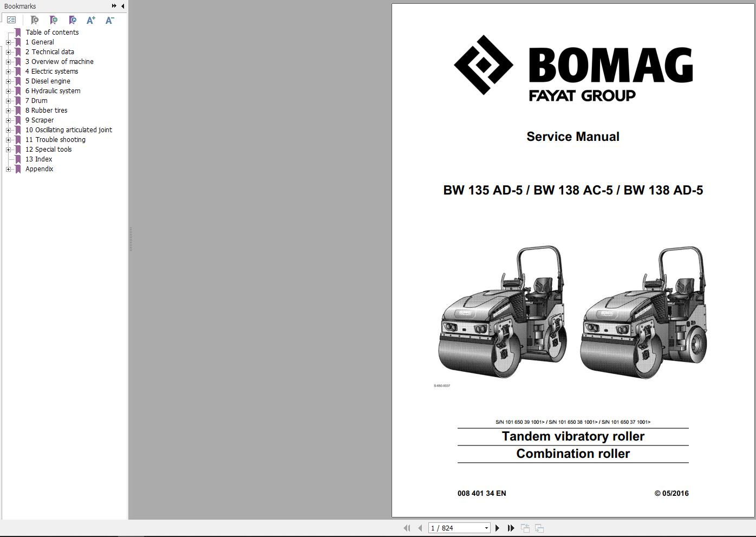Click the copyright date 05/2016
Image resolution: width=756 pixels, height=537 pixels.
coord(672,493)
